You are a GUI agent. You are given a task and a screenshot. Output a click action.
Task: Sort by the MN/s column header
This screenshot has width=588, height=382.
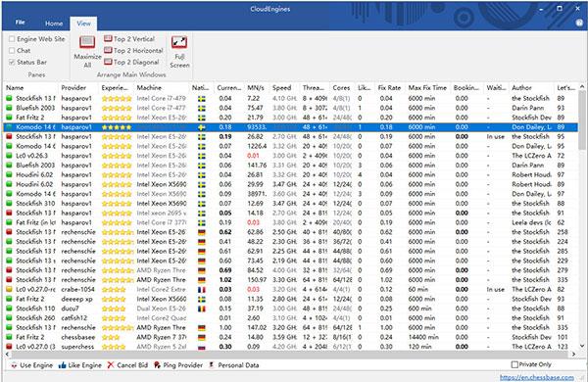(257, 88)
